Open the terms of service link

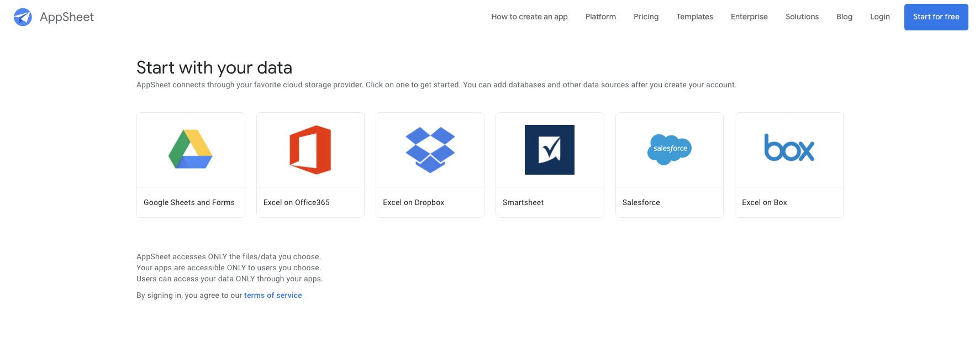pos(273,295)
